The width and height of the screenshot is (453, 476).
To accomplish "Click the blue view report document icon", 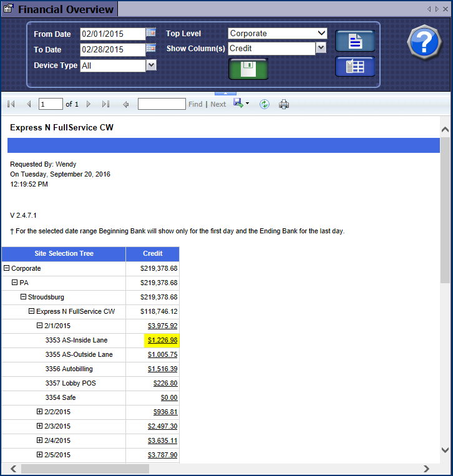I will (354, 41).
